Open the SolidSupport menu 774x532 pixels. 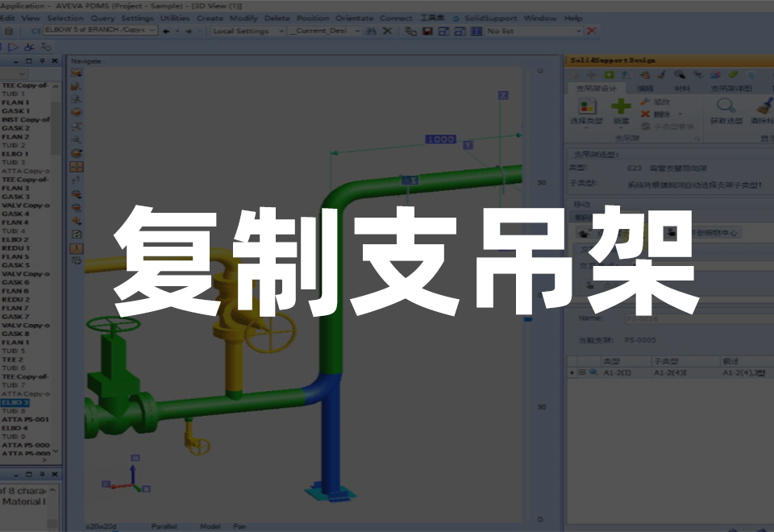coord(490,19)
